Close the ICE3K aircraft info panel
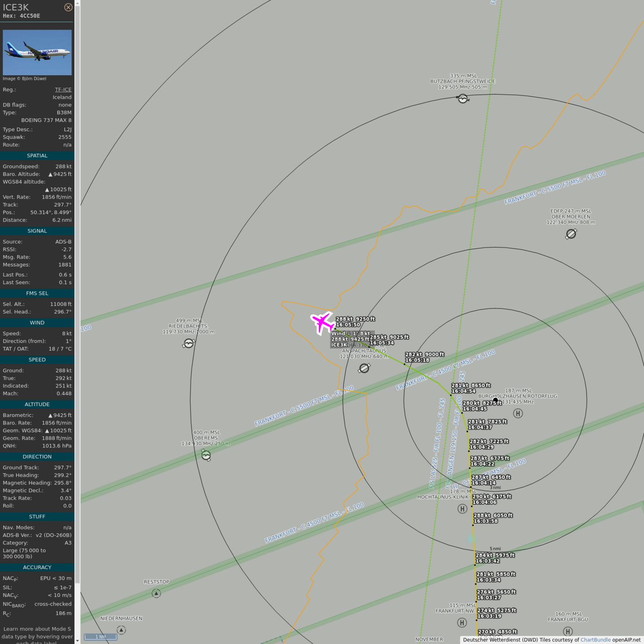644x644 pixels. [x=68, y=7]
